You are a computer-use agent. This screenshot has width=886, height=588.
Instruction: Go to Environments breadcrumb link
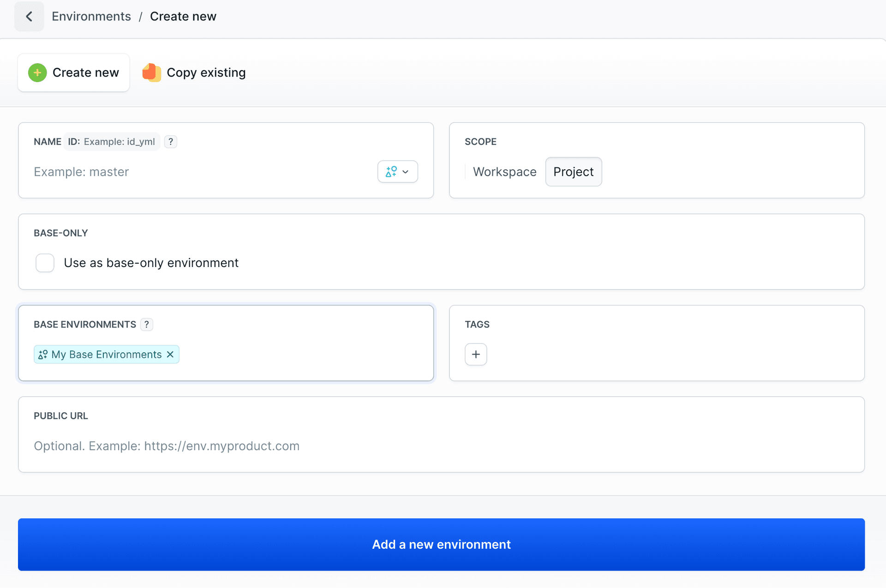[91, 17]
